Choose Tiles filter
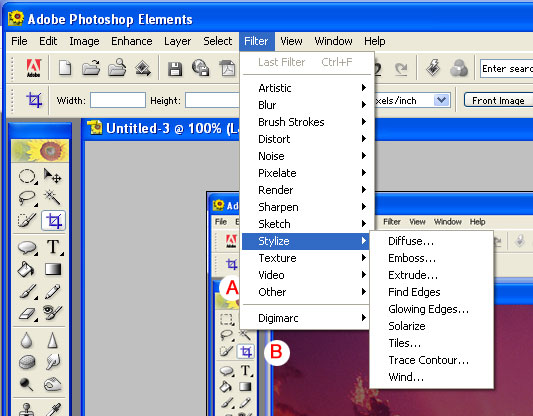 tap(431, 343)
